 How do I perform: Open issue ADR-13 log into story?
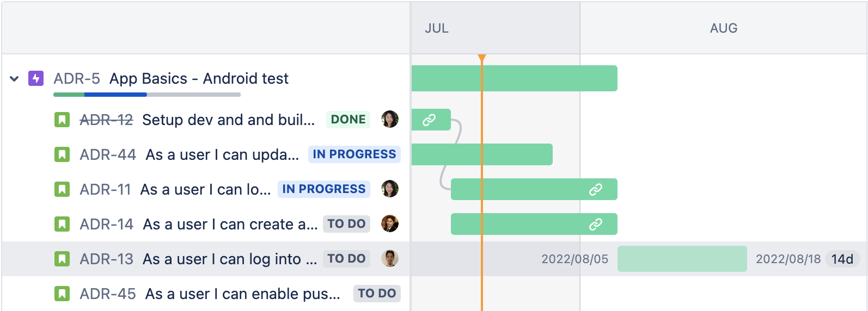[x=229, y=259]
